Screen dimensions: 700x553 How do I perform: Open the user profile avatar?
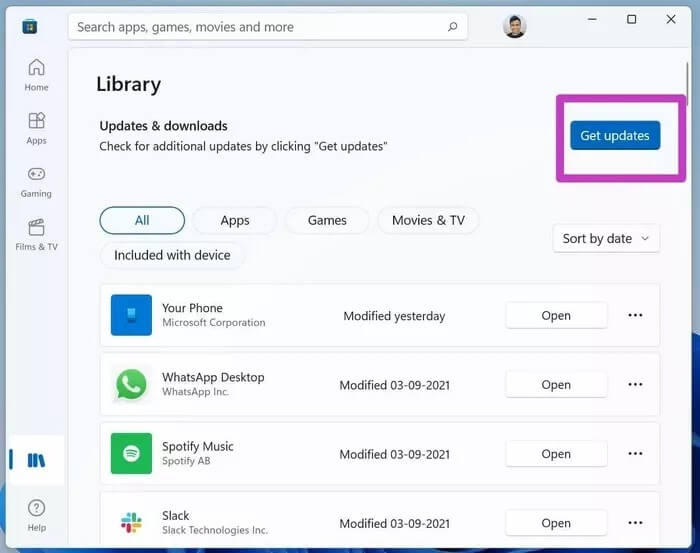(x=514, y=26)
